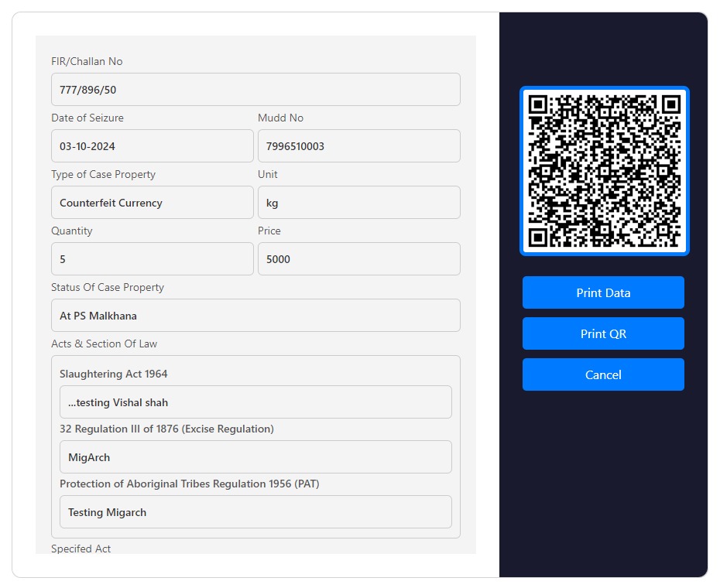Click the 'Price' label

[269, 231]
